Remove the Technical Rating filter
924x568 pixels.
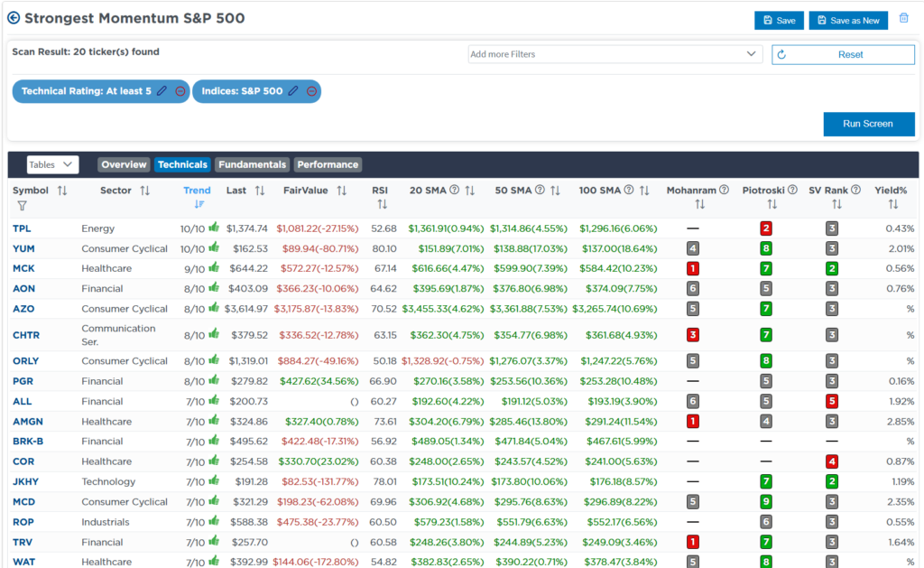(x=180, y=91)
